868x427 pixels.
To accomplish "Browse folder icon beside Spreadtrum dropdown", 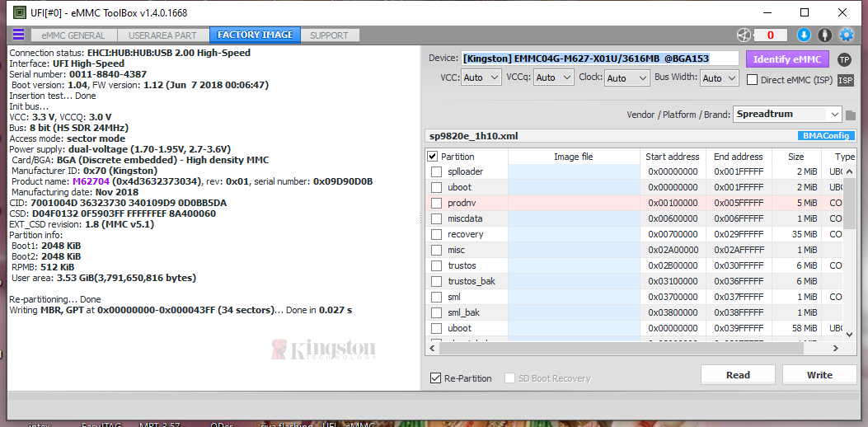I will tap(851, 115).
